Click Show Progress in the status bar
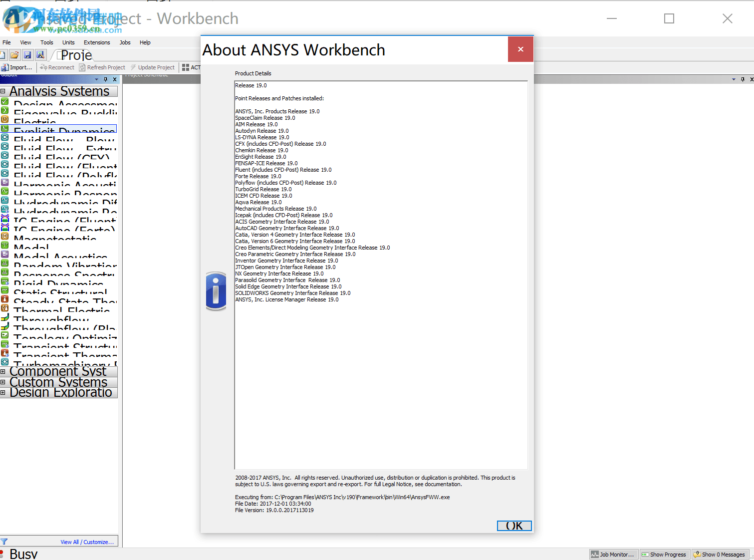The image size is (754, 560). pyautogui.click(x=665, y=555)
